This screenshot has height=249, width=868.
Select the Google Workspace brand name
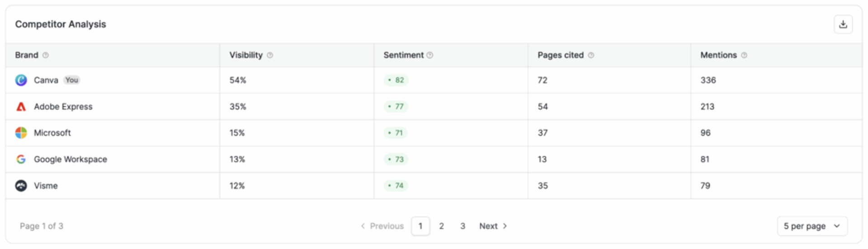pyautogui.click(x=71, y=159)
